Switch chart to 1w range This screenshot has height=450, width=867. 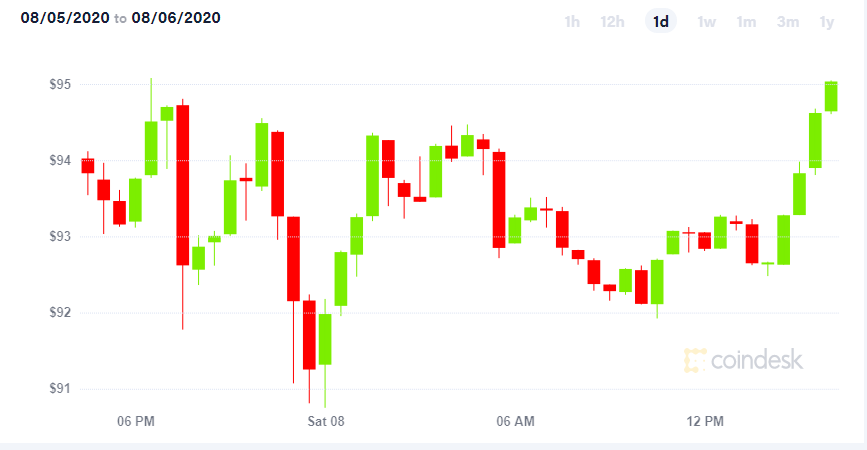(706, 22)
